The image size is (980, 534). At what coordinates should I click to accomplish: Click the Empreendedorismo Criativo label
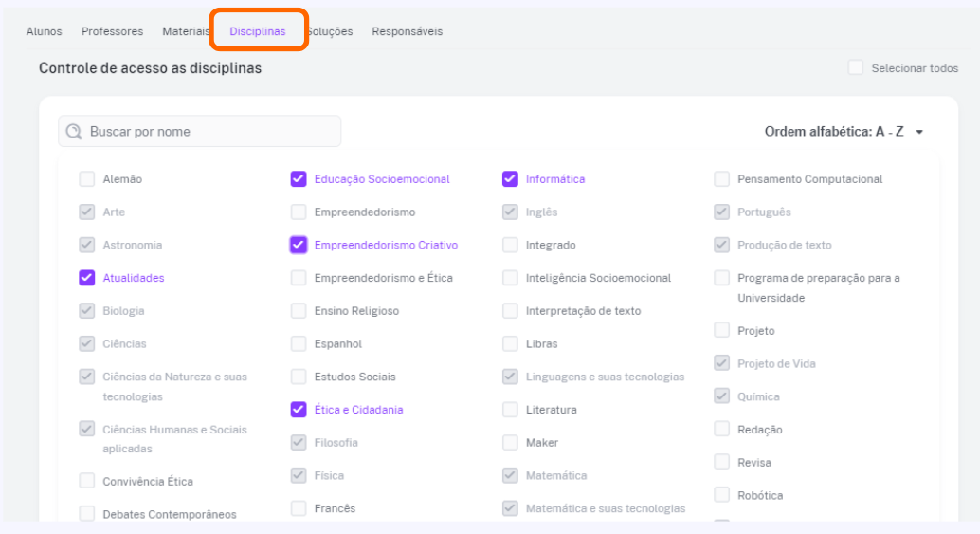click(x=386, y=245)
